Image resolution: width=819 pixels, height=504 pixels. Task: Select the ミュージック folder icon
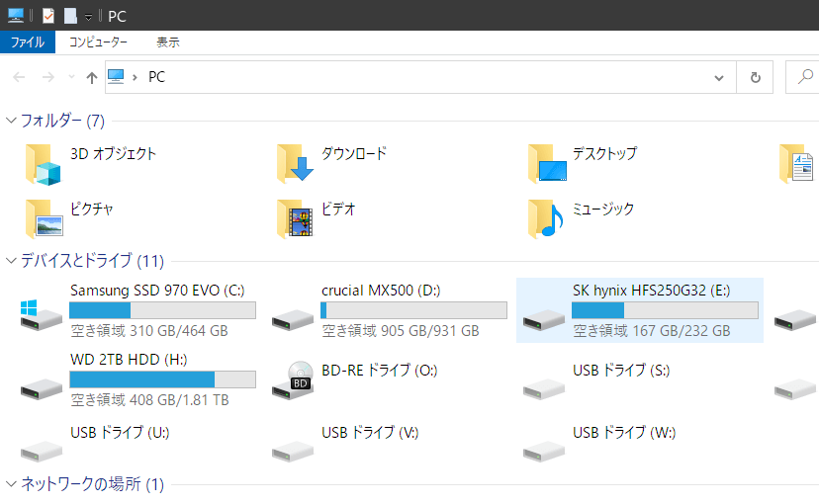click(545, 218)
